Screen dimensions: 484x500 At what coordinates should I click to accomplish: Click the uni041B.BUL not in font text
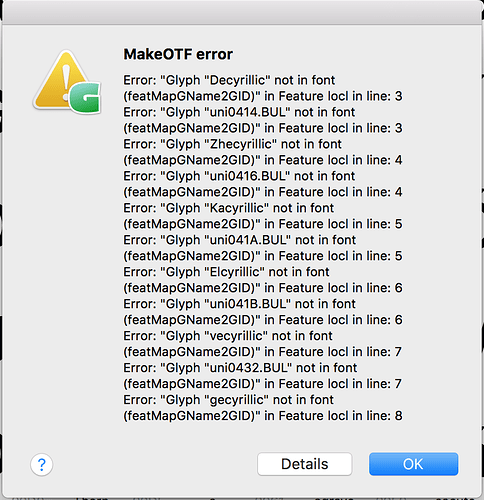point(239,304)
